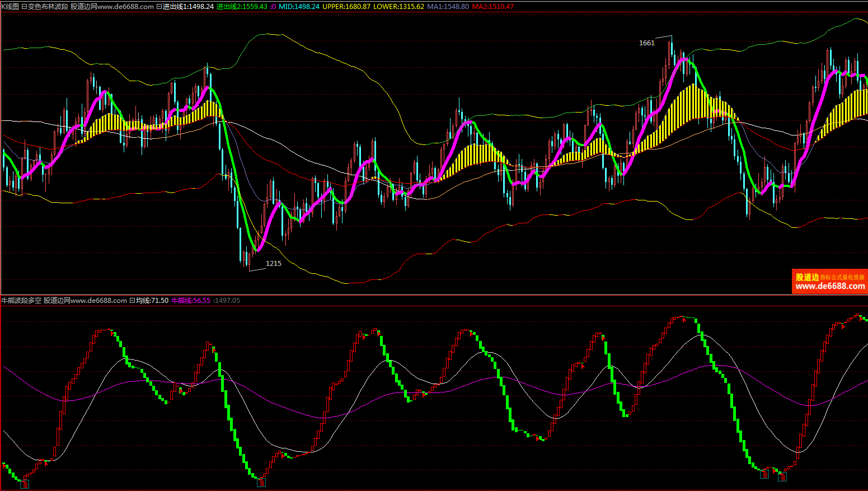
Task: Select the K线图 chart label
Action: click(x=10, y=7)
